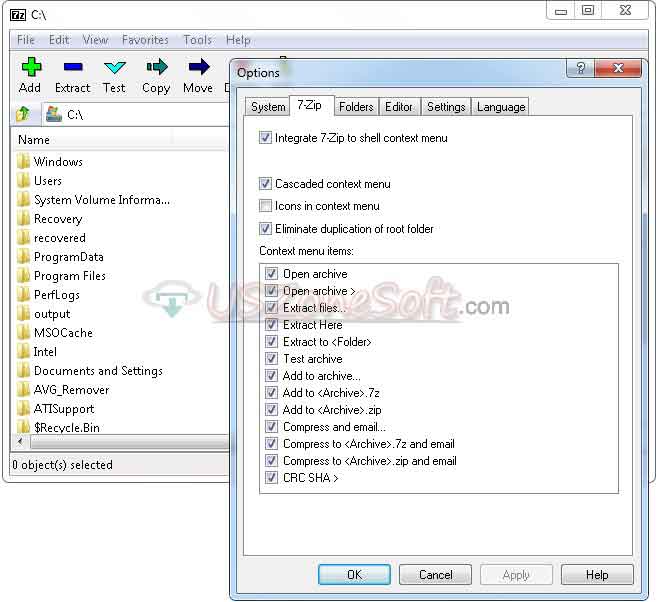Screen dimensions: 657x602
Task: Uncheck CRC SHA > item
Action: 272,478
